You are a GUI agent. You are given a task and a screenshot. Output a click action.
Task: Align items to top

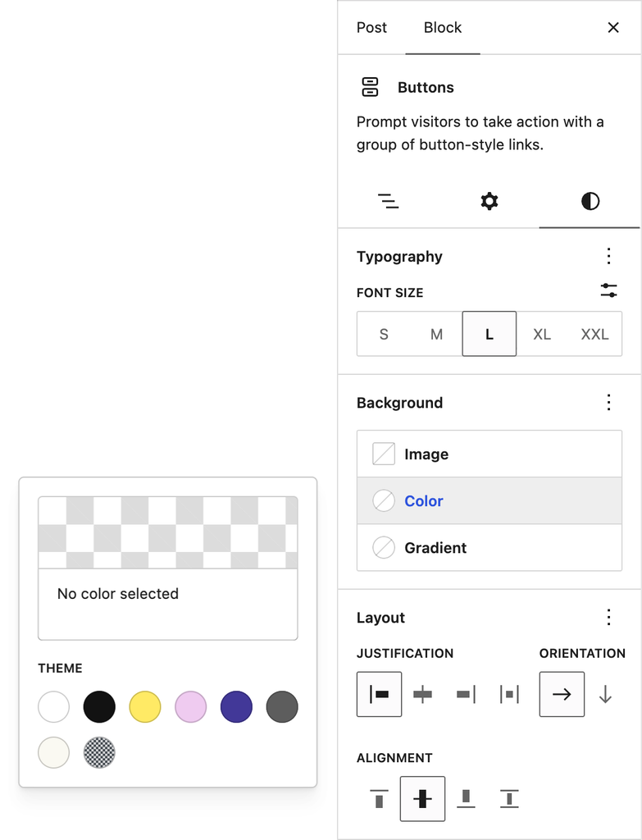click(379, 799)
